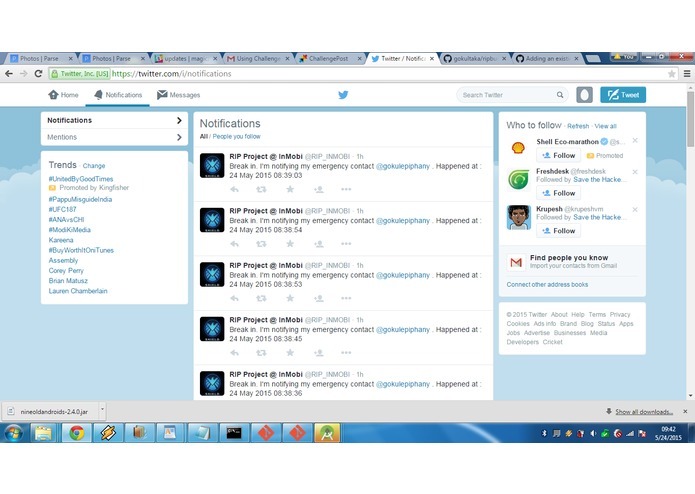Screen dimensions: 695x494
Task: Open more options on 08:38:53 tweet
Action: (x=346, y=299)
